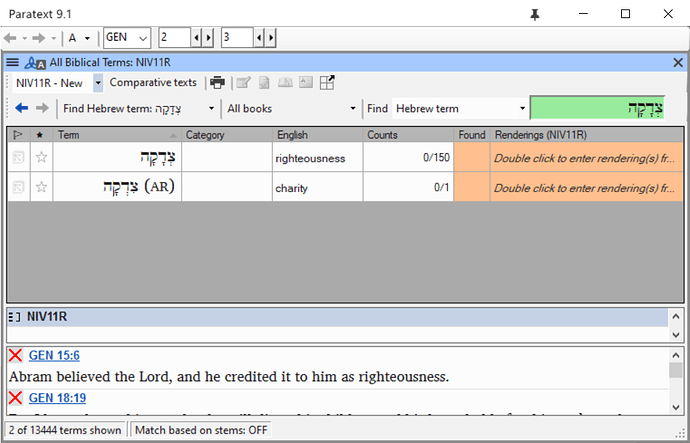Click the edit renderings pencil icon
The width and height of the screenshot is (690, 443).
tap(243, 82)
